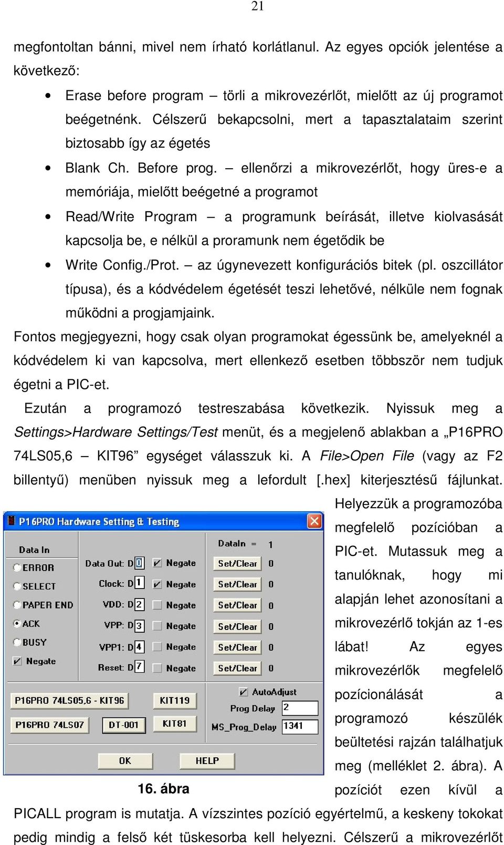Click Set/Clear button for VDD
The width and height of the screenshot is (504, 845).
pyautogui.click(x=237, y=605)
